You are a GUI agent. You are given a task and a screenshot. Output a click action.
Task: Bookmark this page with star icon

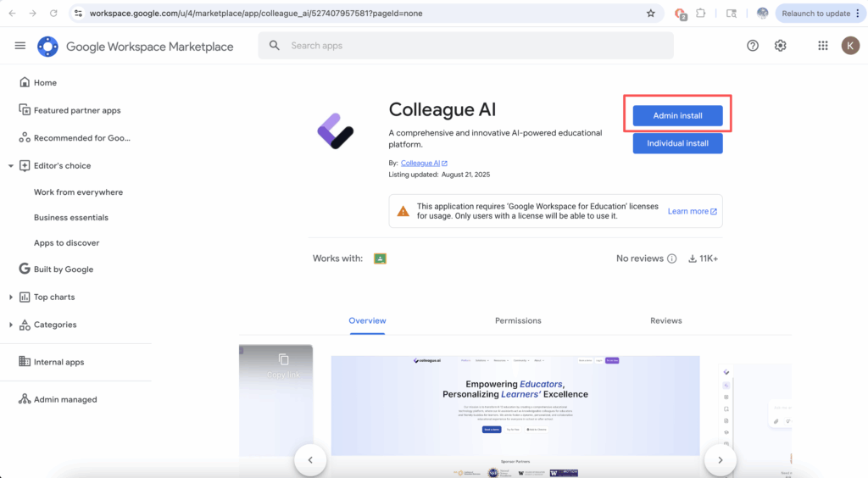[x=651, y=14]
